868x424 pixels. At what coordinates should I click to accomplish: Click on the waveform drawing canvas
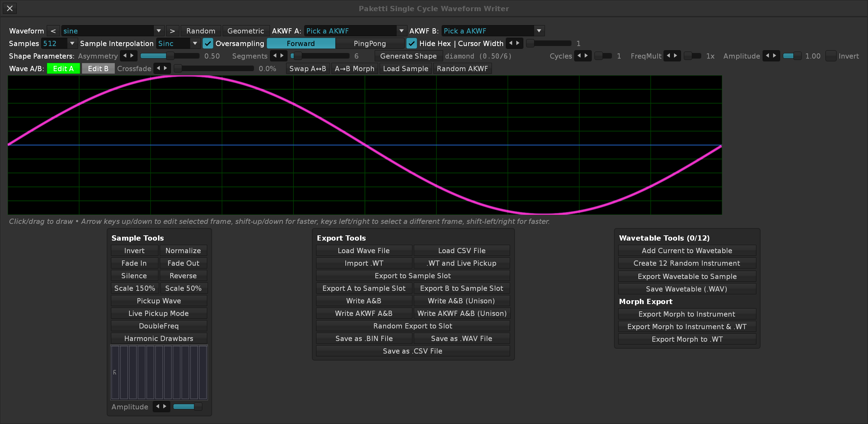pos(365,145)
